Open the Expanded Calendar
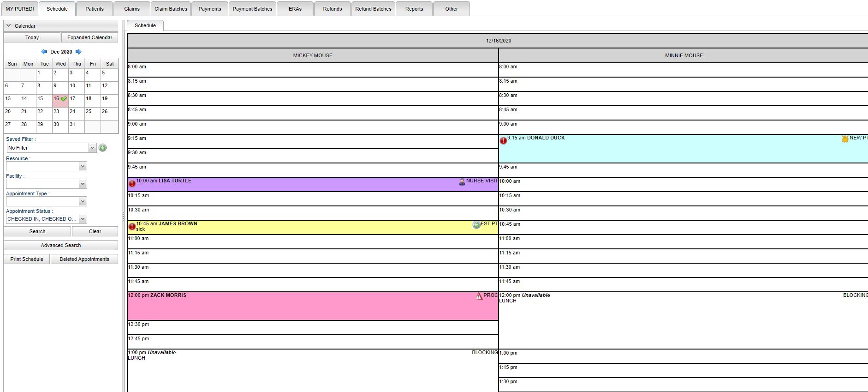Screen dimensions: 868x392 coord(89,37)
